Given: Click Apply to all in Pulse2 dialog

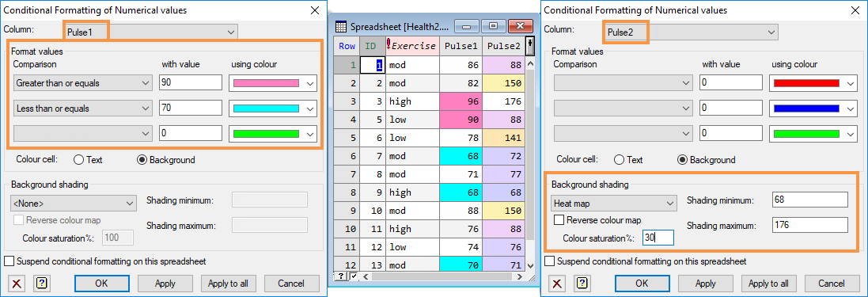Looking at the screenshot, I should [x=768, y=284].
